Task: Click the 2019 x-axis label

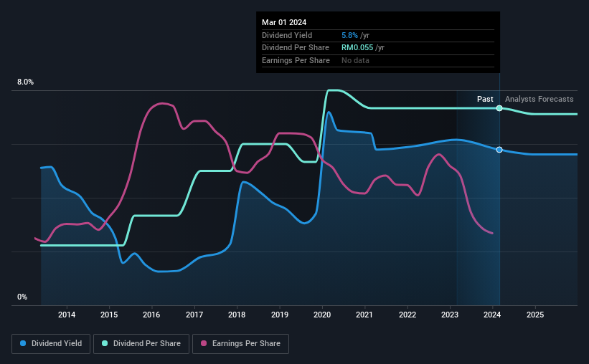Action: pos(280,315)
